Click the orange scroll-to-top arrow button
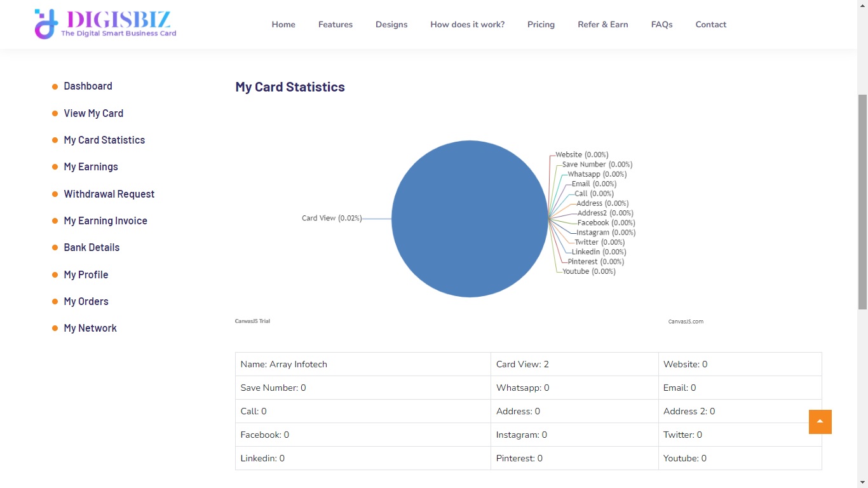The image size is (868, 488). tap(820, 422)
